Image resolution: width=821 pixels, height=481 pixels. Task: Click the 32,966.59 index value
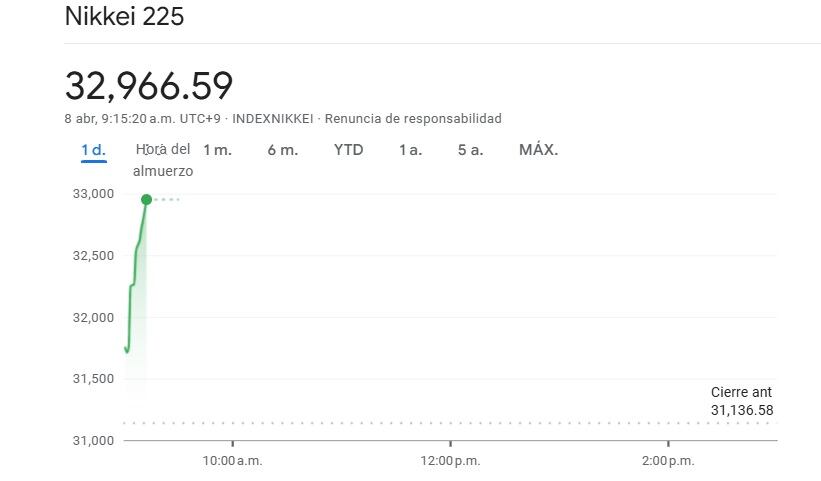click(x=149, y=86)
